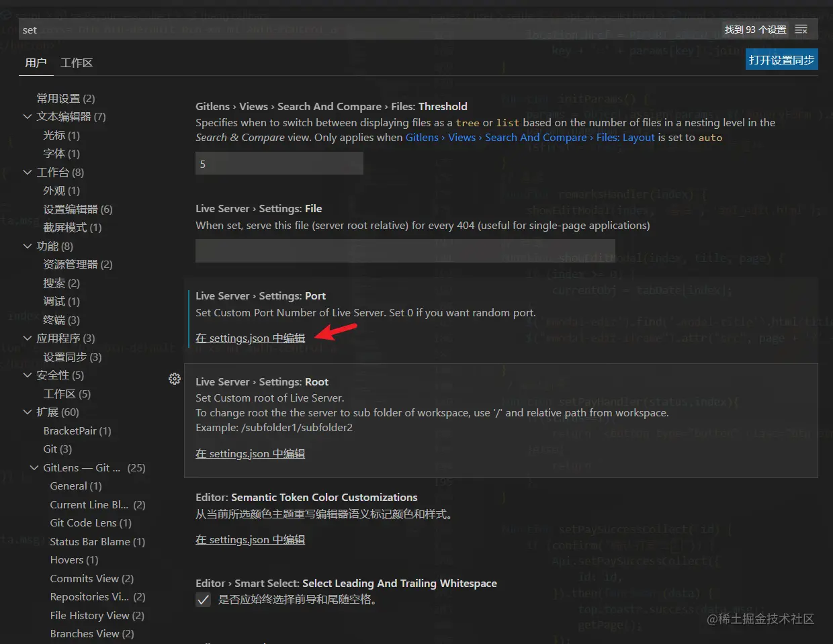
Task: Select 常用设置 (2) in settings tree
Action: coord(66,98)
